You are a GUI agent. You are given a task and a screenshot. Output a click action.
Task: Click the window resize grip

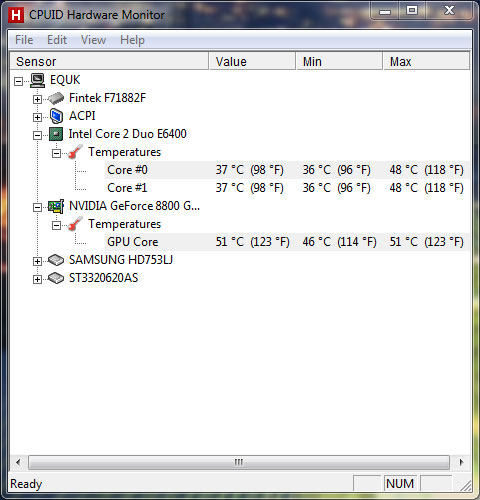point(465,486)
